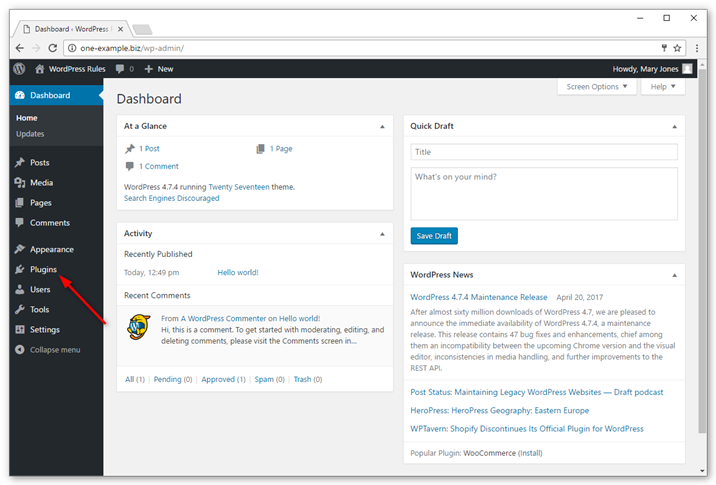This screenshot has height=485, width=716.
Task: Filter comments by Pending
Action: click(x=167, y=379)
